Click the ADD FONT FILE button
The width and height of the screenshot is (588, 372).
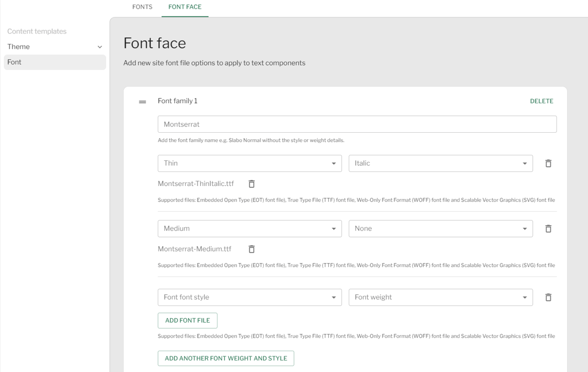(x=187, y=321)
